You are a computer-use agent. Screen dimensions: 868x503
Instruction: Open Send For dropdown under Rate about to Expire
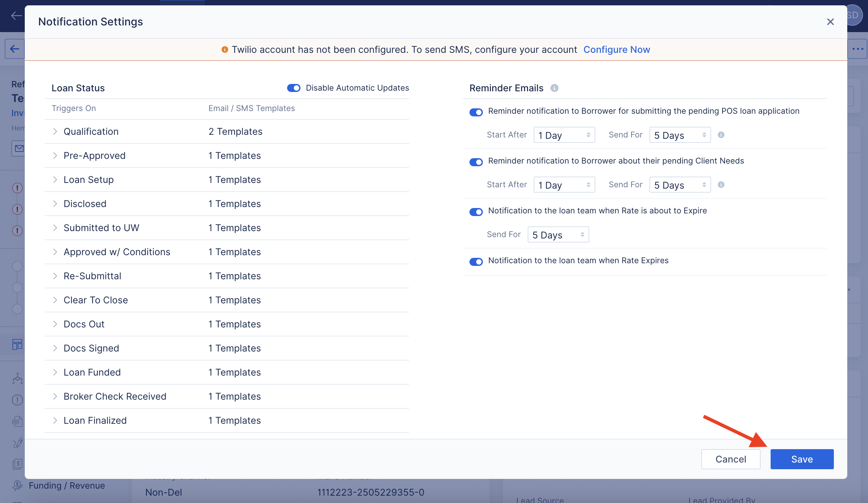coord(558,235)
